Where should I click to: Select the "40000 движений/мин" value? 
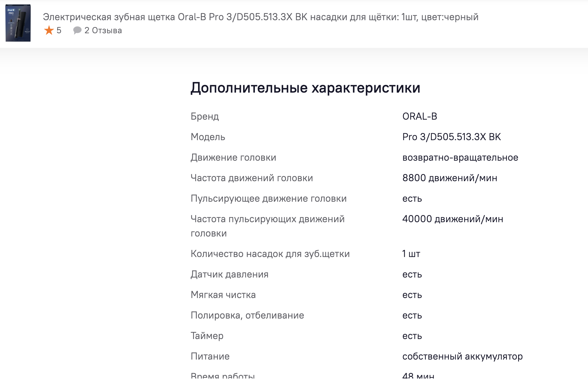453,219
